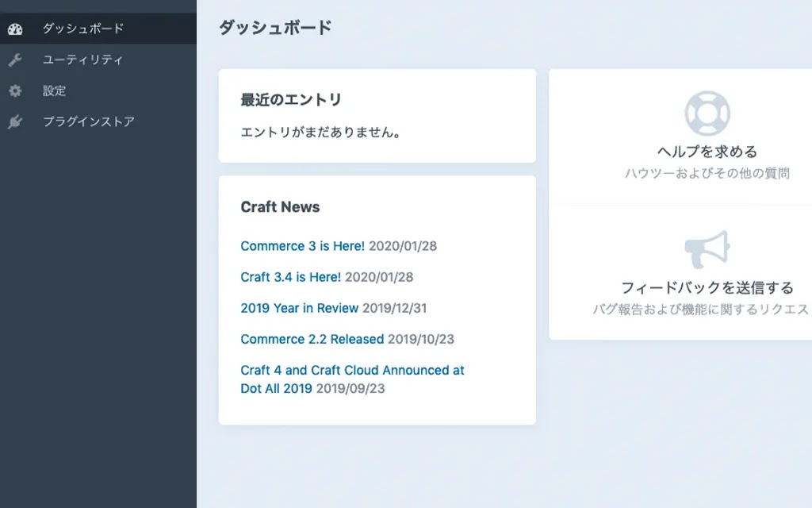This screenshot has width=812, height=508.
Task: Click the バグ報告および機能に関する subtitle text
Action: tap(703, 310)
